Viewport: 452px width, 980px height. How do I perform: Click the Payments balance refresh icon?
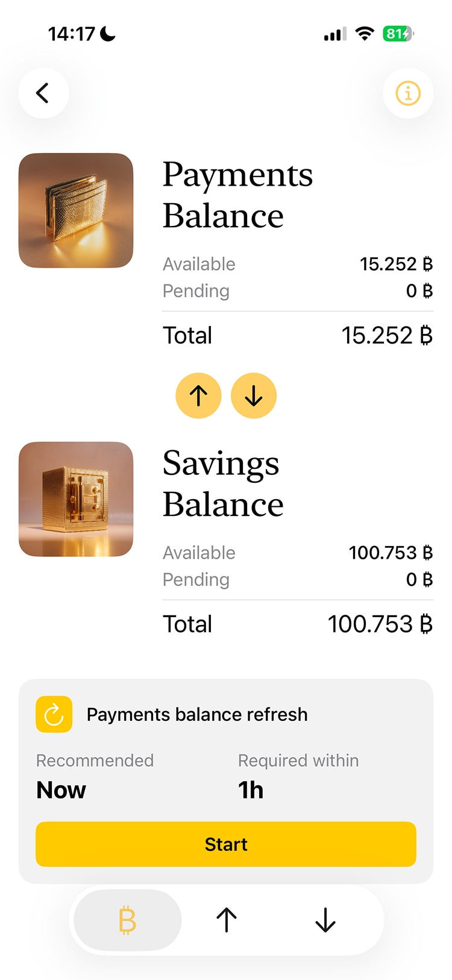54,714
